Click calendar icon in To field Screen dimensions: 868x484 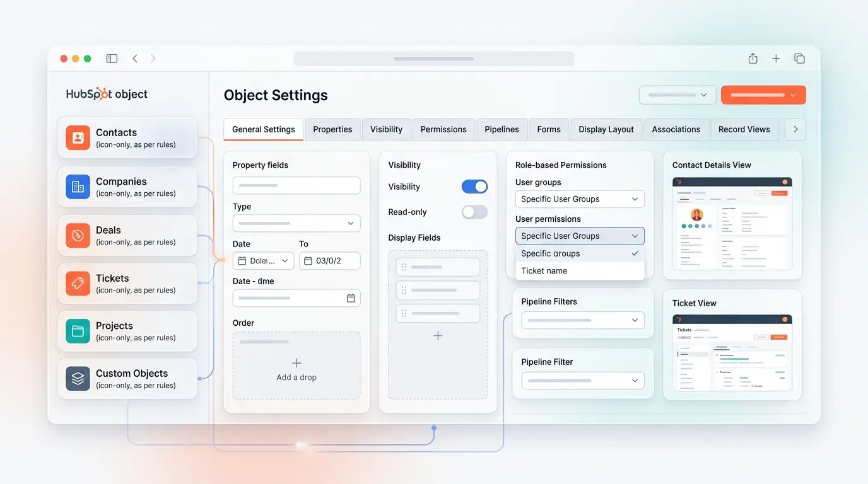point(308,260)
